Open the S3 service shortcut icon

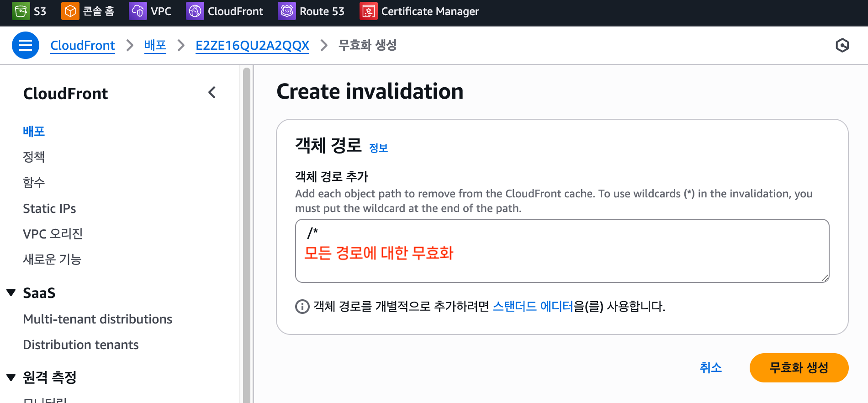pyautogui.click(x=20, y=11)
